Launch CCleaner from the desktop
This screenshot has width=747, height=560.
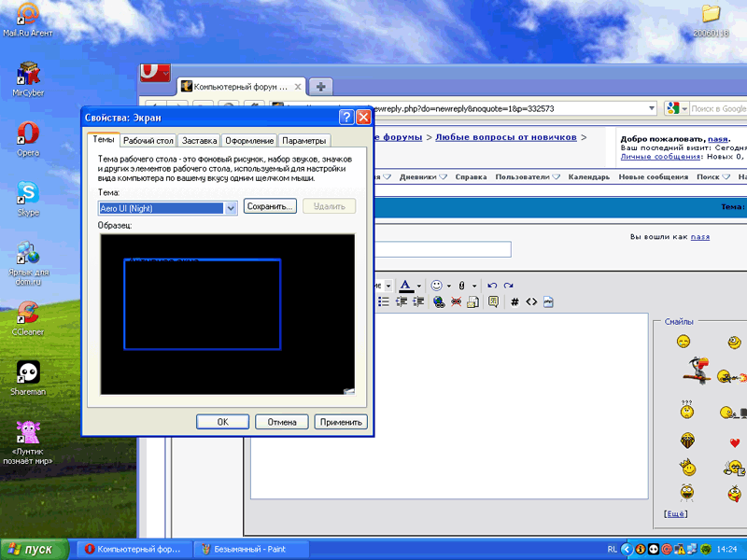point(28,318)
